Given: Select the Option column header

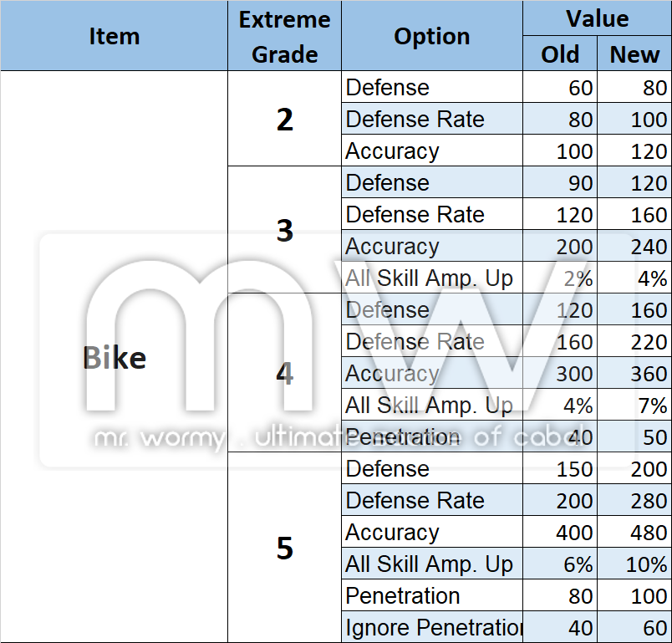Looking at the screenshot, I should point(431,36).
